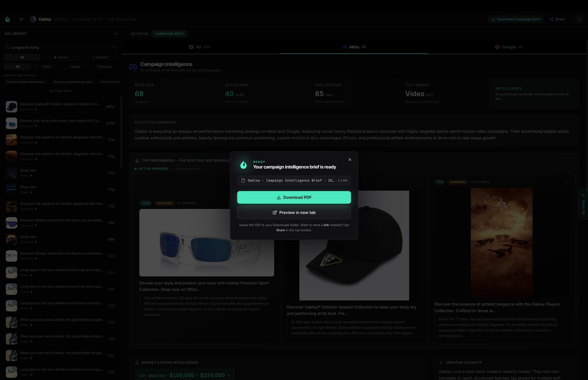Click the Download PDF button
Viewport: 588px width, 380px height.
coord(294,197)
